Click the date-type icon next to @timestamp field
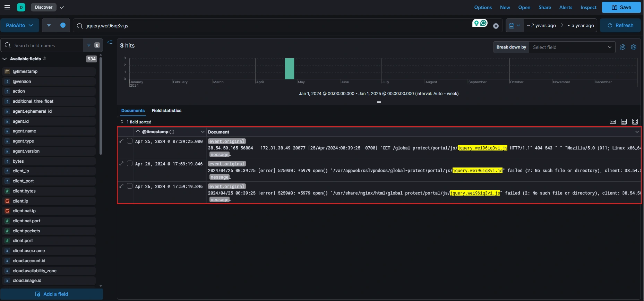Screen dimensions: 644x301 [7, 71]
